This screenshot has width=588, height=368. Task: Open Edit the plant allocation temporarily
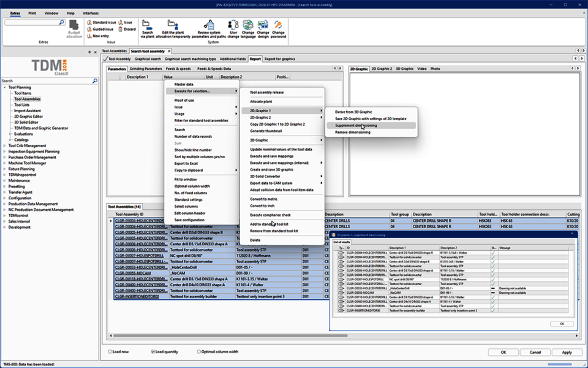click(x=173, y=25)
